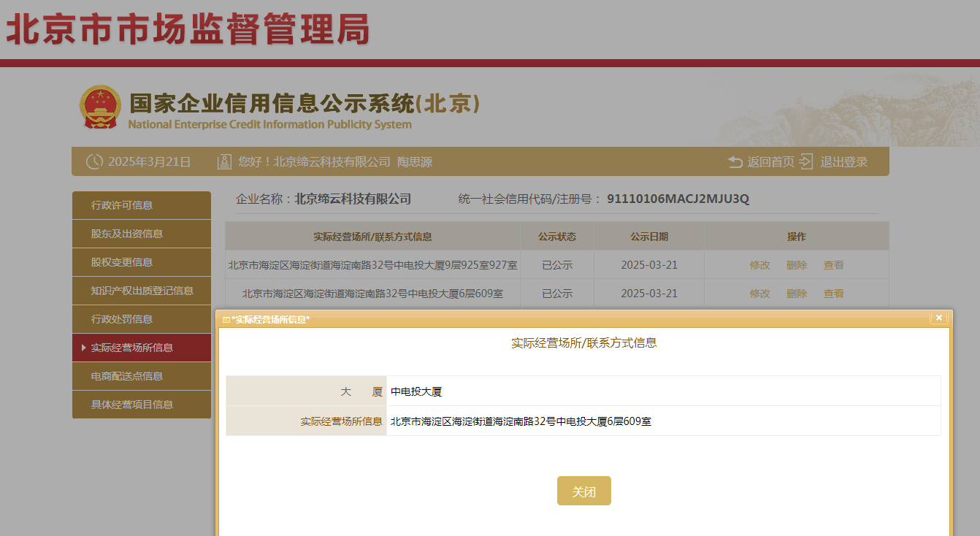
Task: Click the 关闭 button in the dialog
Action: click(x=584, y=491)
